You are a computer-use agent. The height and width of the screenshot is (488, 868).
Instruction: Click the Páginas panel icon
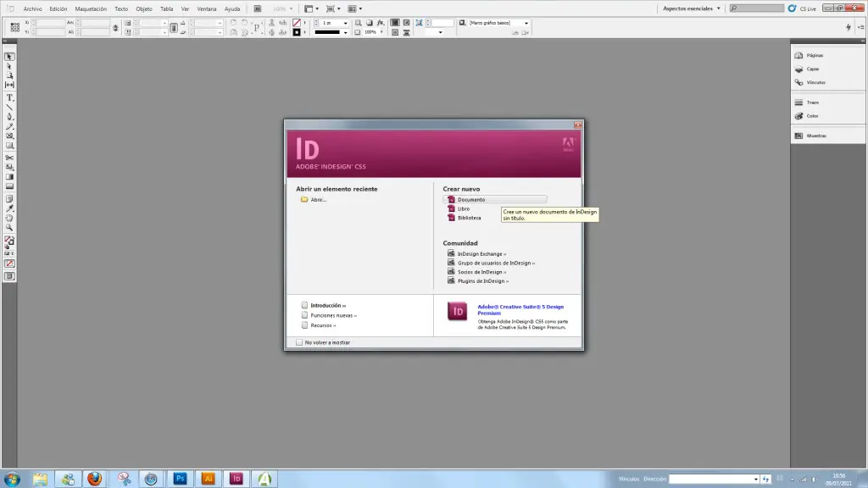(x=798, y=55)
